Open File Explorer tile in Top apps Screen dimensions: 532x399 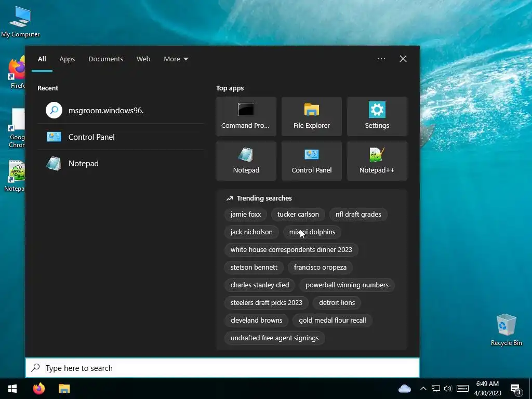click(312, 116)
